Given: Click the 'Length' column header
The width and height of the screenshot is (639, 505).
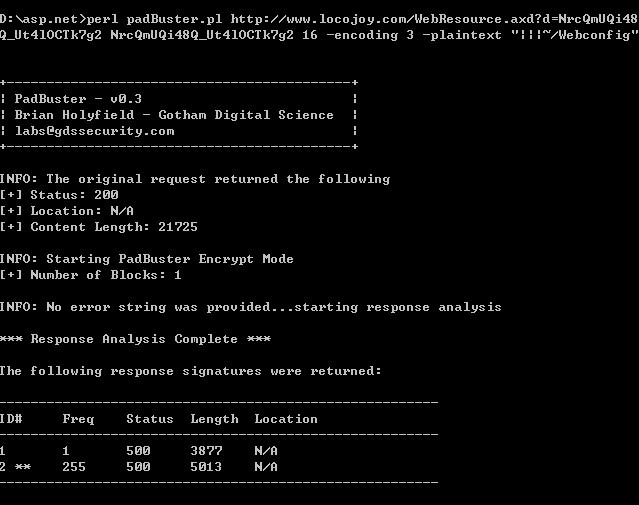Looking at the screenshot, I should (x=214, y=419).
